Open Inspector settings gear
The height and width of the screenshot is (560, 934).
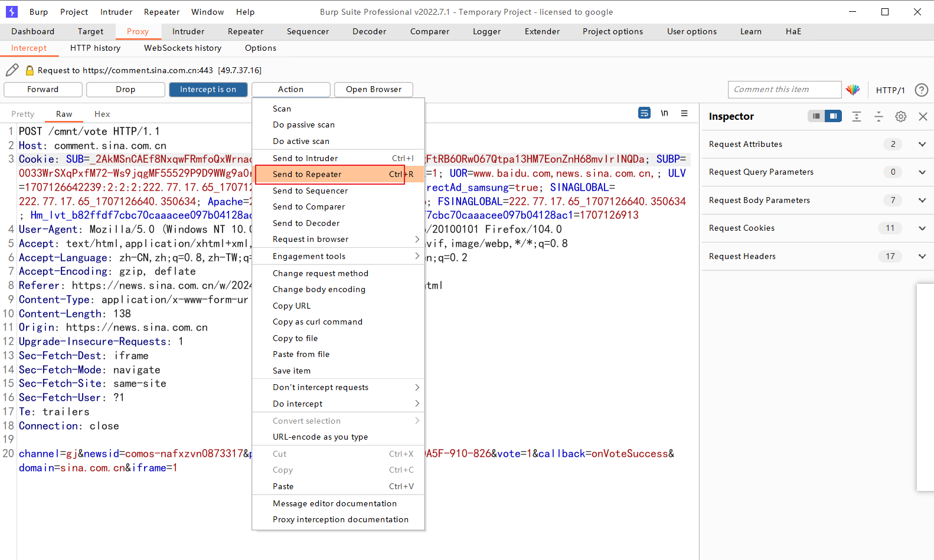tap(900, 116)
